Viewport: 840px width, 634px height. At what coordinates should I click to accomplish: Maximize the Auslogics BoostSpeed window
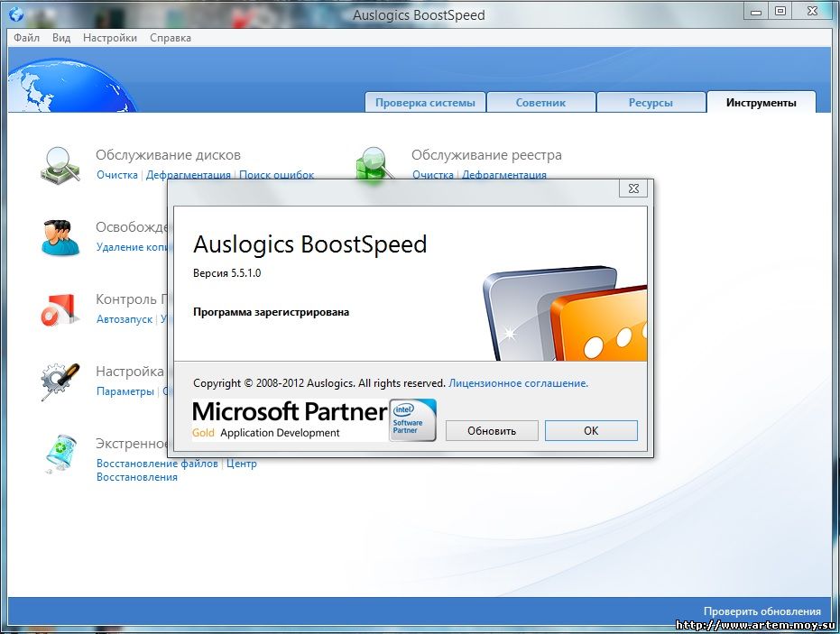pos(780,11)
